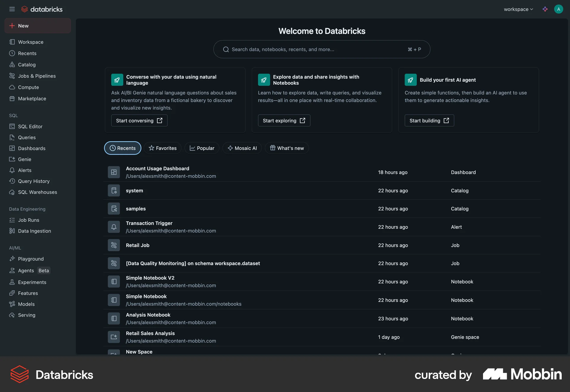Select the What's new tab
Screen dimensions: 570x392
pyautogui.click(x=286, y=148)
